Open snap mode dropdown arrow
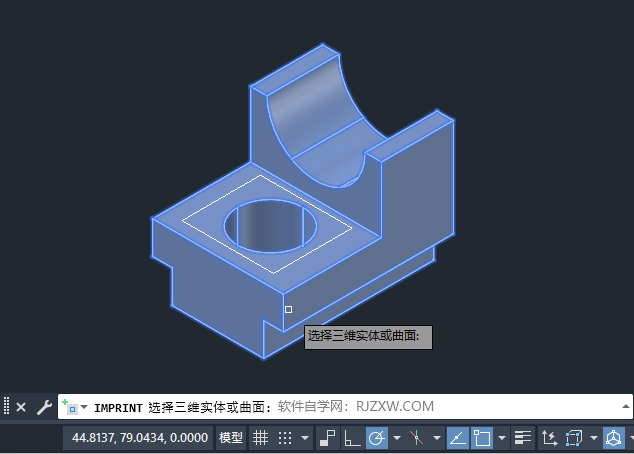 pyautogui.click(x=305, y=438)
